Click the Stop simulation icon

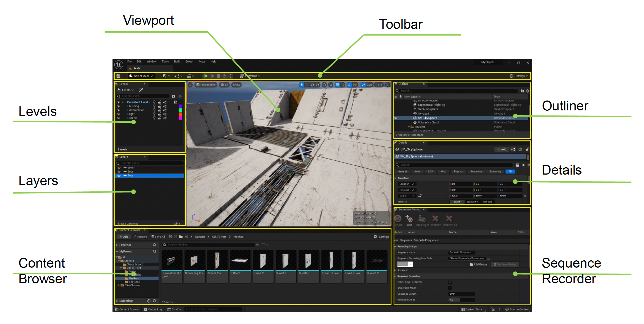click(x=218, y=76)
